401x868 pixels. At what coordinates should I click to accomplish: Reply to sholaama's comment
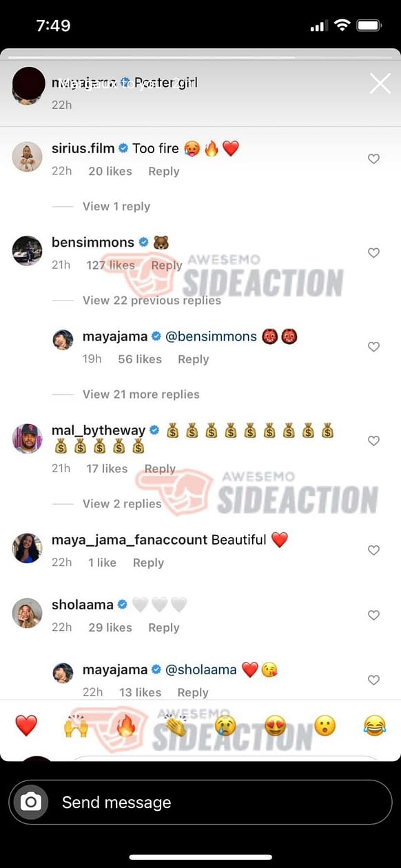(164, 627)
